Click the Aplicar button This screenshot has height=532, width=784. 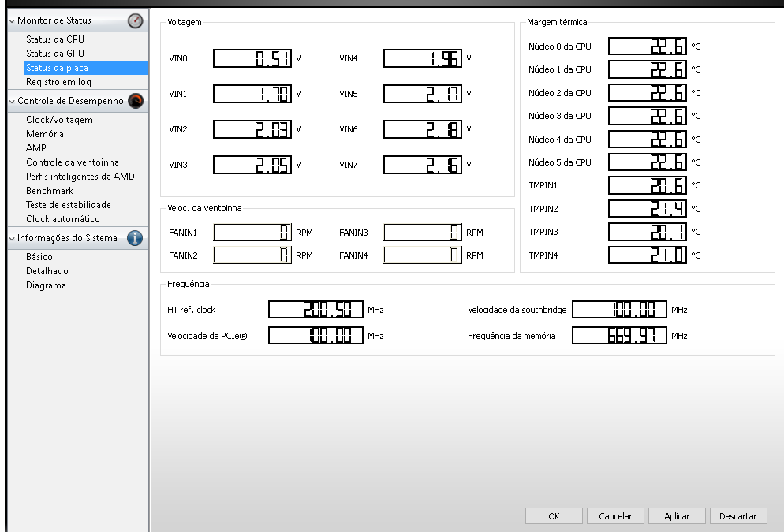click(677, 516)
